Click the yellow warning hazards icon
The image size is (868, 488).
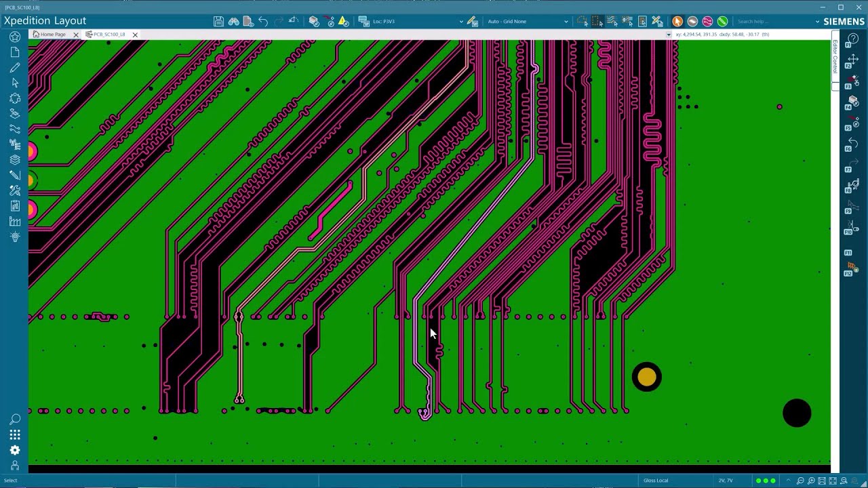point(343,22)
